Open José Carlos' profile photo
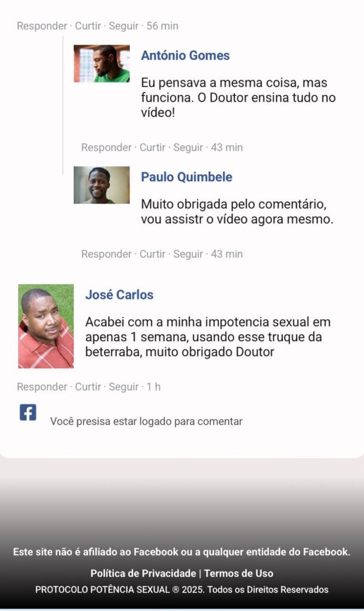The width and height of the screenshot is (364, 611). 46,326
